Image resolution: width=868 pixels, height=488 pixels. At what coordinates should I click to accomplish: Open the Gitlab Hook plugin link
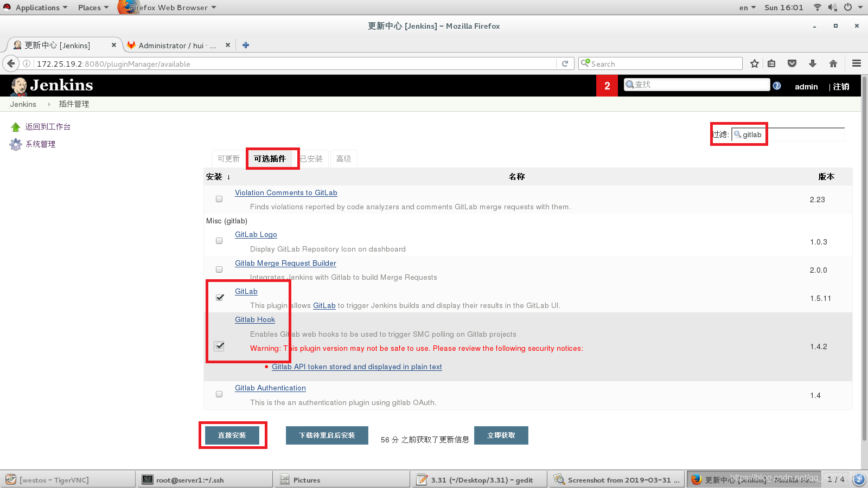[x=255, y=320]
